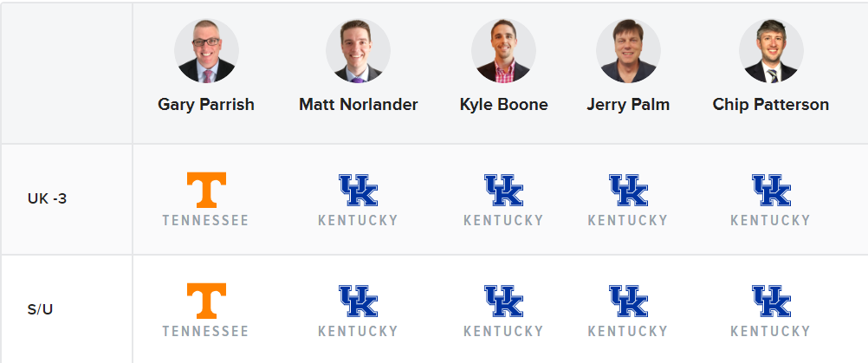Open the Chip Patterson name link
Image resolution: width=868 pixels, height=363 pixels.
coord(771,105)
